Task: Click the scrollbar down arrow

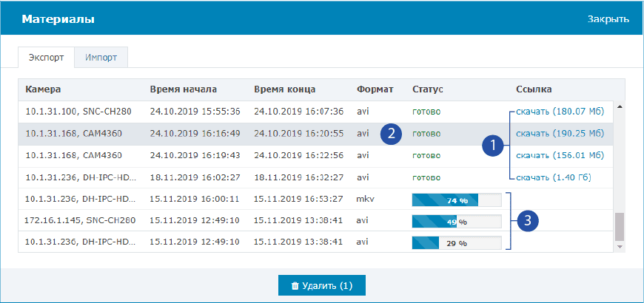Action: 620,246
